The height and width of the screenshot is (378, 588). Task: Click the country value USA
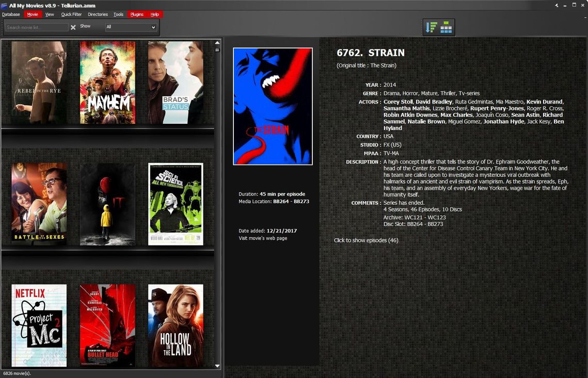(x=389, y=136)
